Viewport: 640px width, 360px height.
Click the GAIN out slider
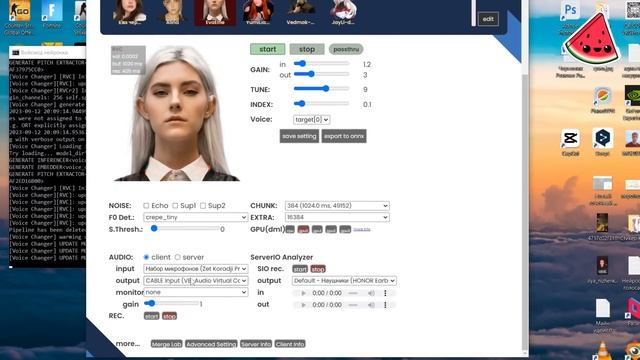click(322, 74)
